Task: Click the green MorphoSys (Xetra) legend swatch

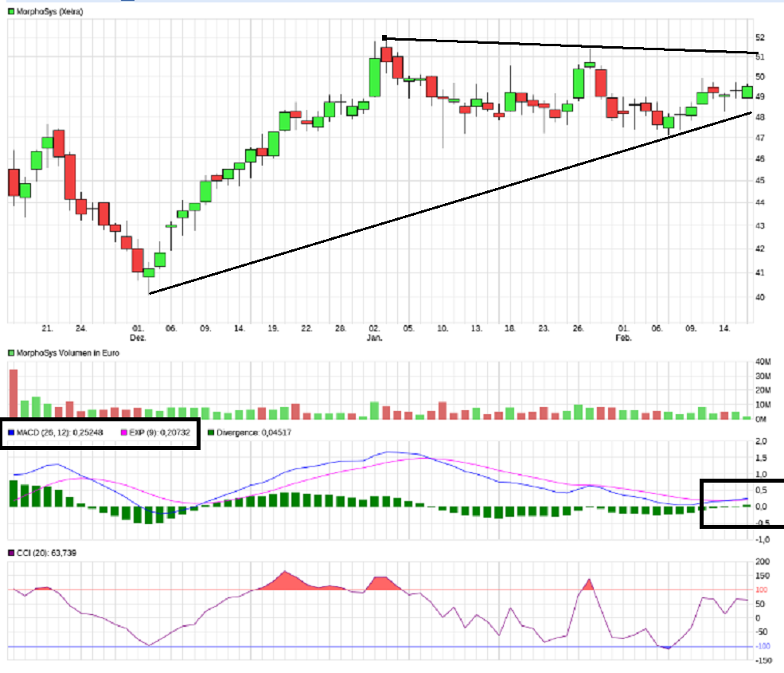Action: [x=11, y=12]
